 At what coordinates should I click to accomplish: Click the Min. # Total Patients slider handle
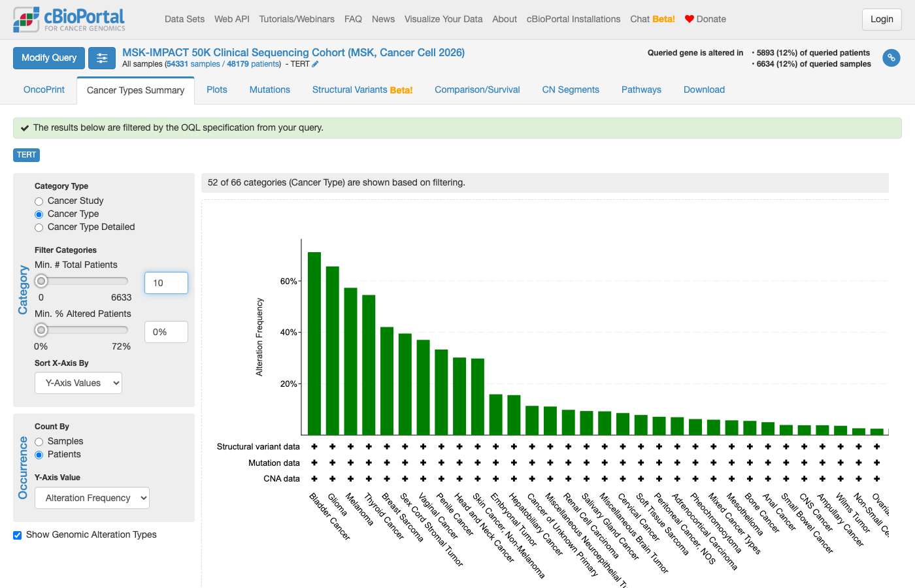click(41, 281)
